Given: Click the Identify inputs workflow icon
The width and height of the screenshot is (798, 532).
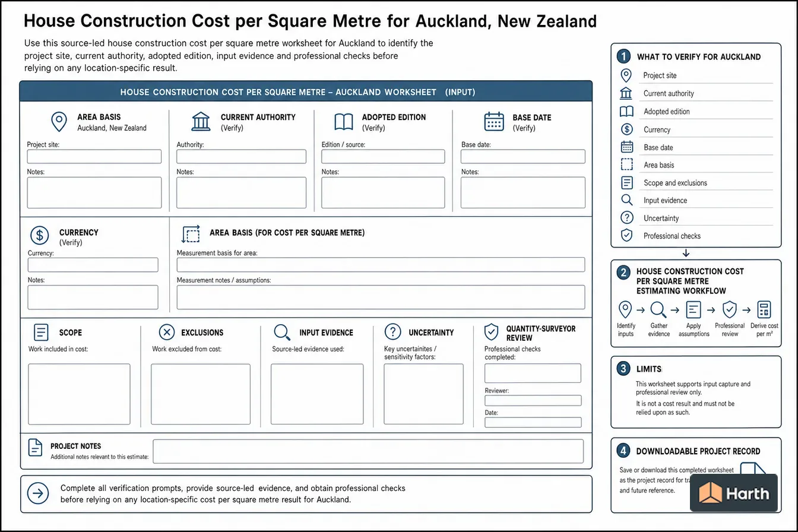Looking at the screenshot, I should pyautogui.click(x=625, y=309).
